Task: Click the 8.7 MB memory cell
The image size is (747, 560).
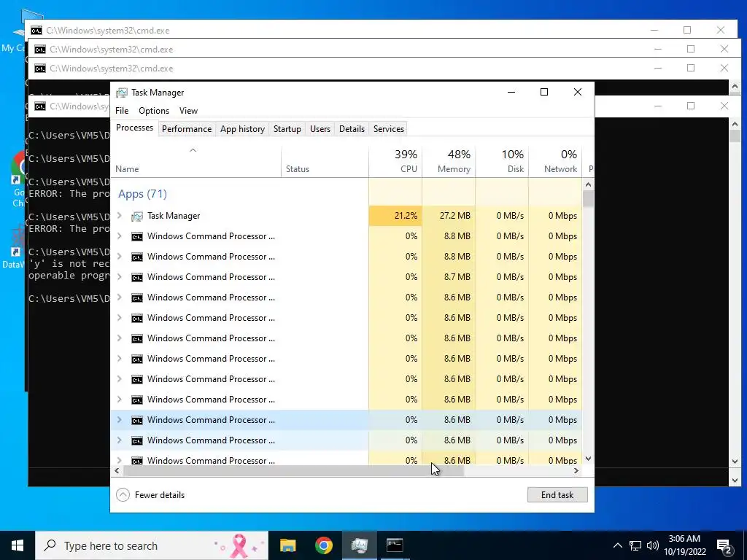Action: tap(449, 276)
